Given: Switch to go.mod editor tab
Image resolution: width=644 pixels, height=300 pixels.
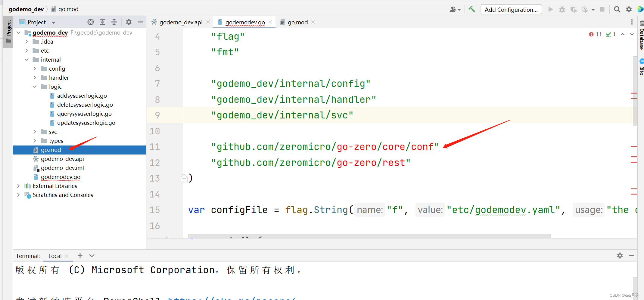Looking at the screenshot, I should coord(297,22).
